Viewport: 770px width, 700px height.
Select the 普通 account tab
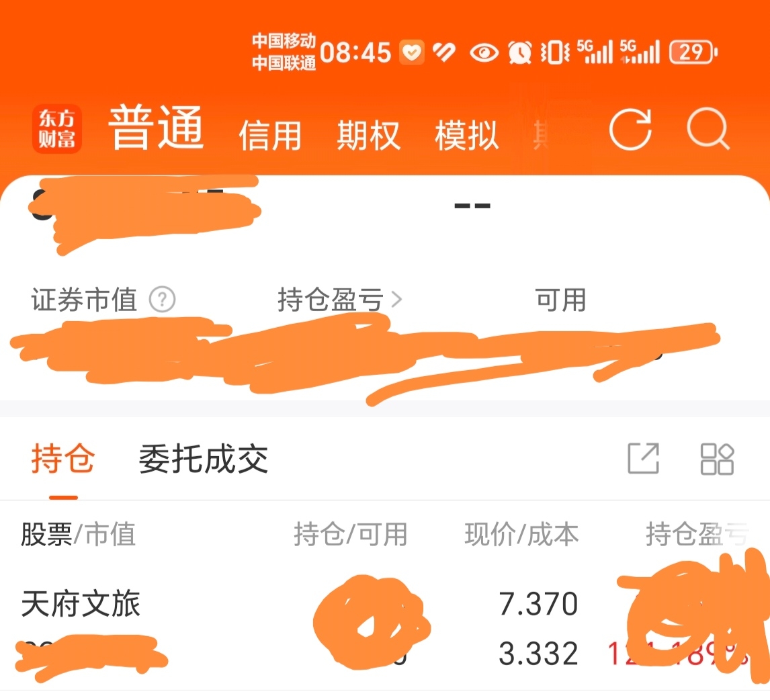156,128
